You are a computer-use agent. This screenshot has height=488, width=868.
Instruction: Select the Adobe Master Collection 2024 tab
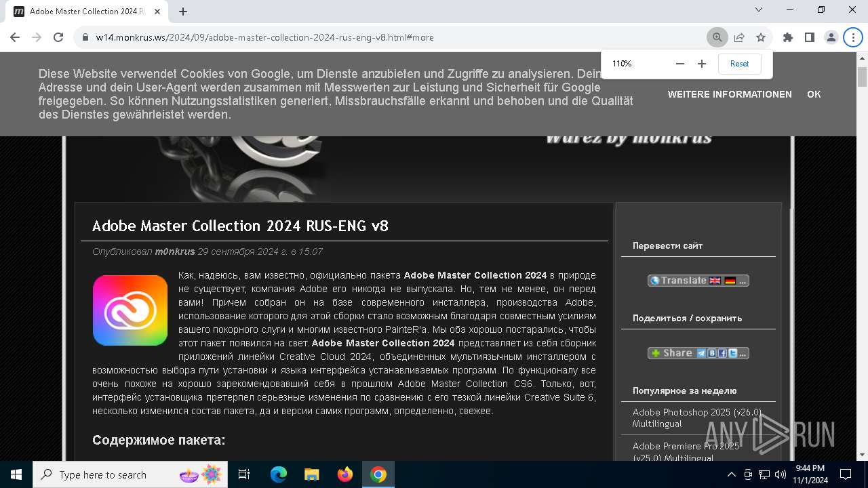point(87,12)
